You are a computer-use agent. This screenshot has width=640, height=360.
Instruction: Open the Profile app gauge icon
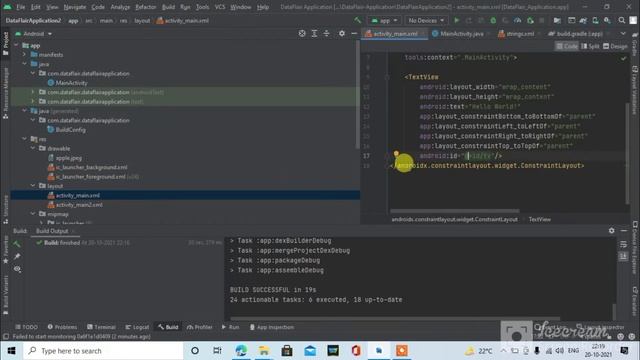[x=518, y=20]
